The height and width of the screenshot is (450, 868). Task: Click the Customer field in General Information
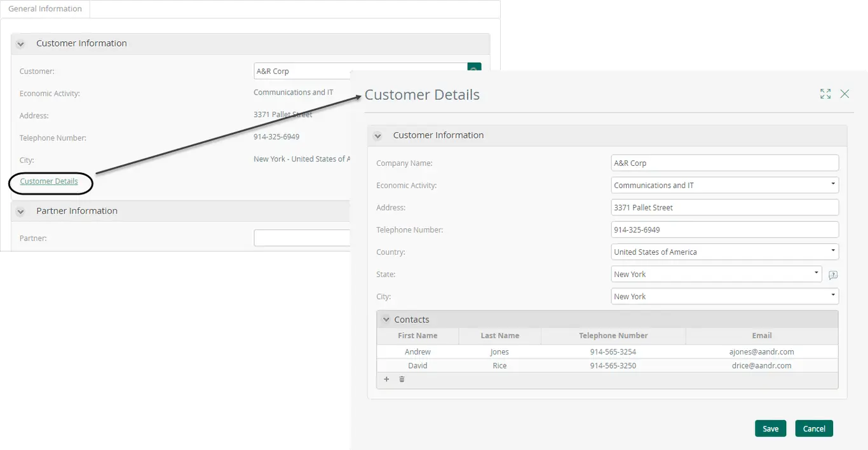tap(360, 71)
